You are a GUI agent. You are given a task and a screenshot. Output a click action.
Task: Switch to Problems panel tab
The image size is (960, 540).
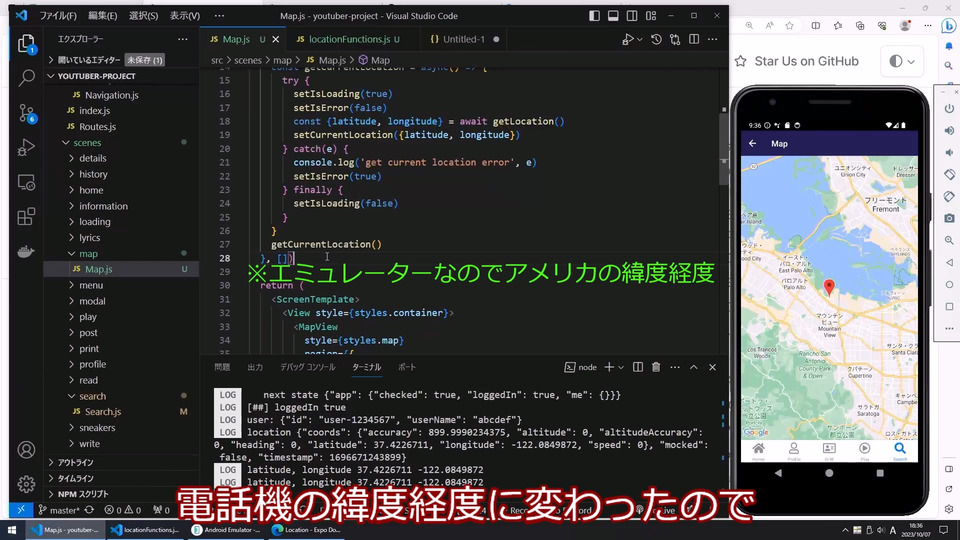[x=222, y=367]
